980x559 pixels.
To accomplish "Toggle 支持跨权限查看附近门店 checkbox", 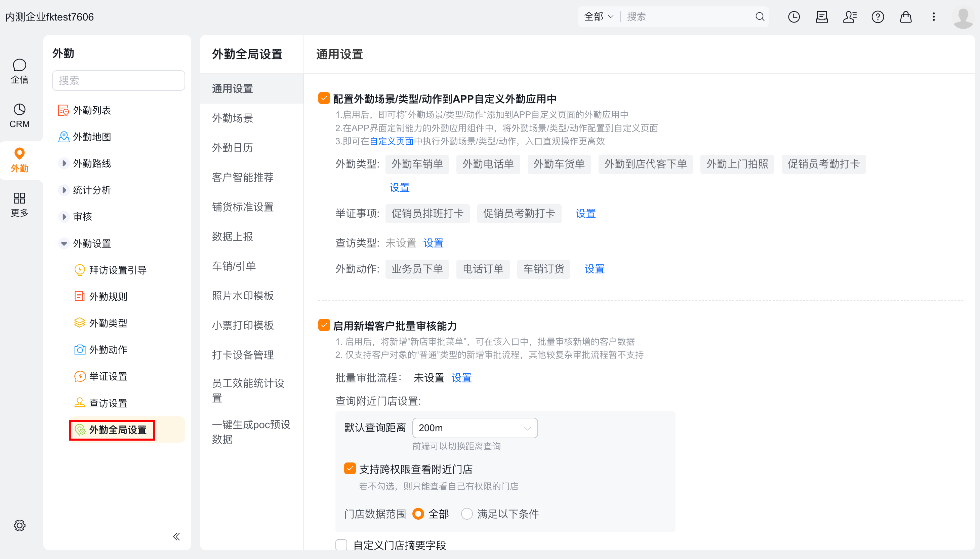I will 350,469.
